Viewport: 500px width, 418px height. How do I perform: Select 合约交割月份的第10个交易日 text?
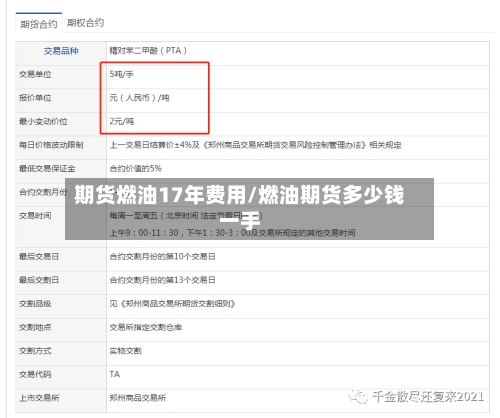click(162, 256)
